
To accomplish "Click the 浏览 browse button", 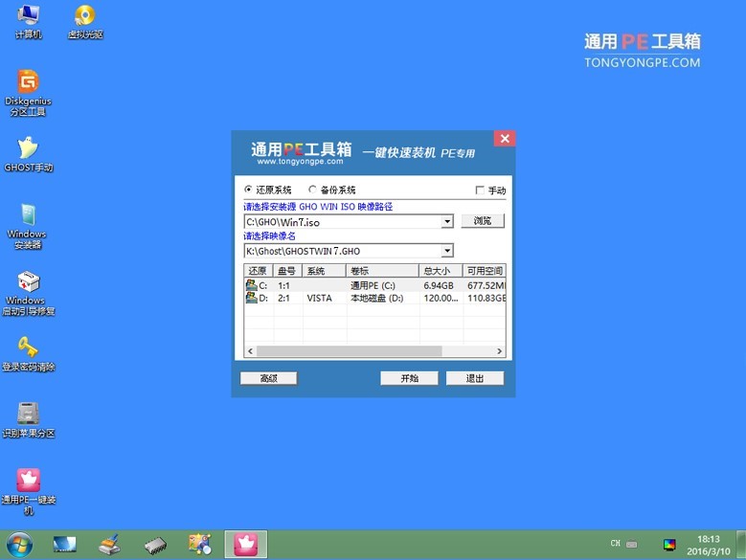I will (x=483, y=221).
